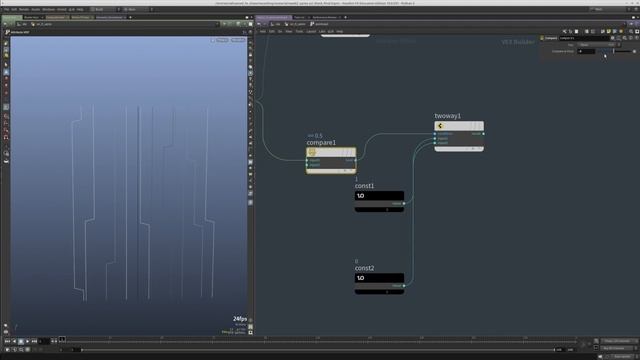Click the obj path icon in viewport pane

[x=19, y=24]
